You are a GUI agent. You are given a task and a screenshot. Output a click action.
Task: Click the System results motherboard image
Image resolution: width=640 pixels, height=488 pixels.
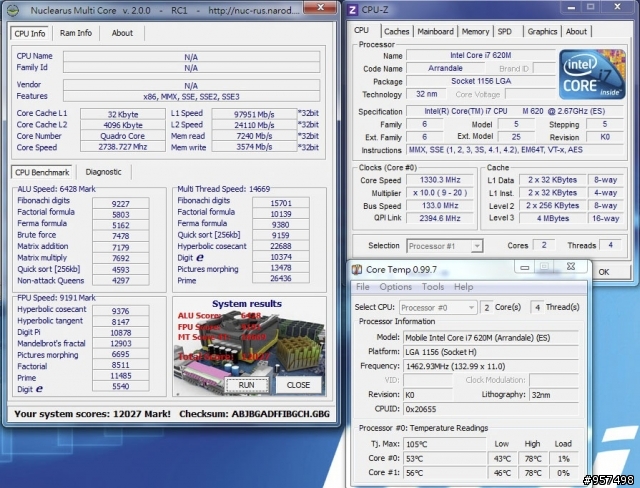(x=249, y=347)
